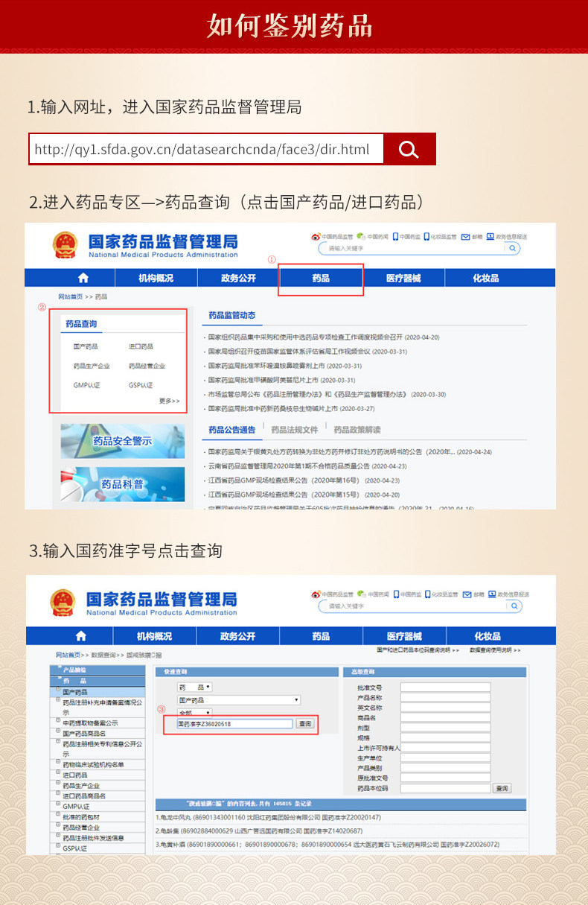Click the 批准文号 field in 高级查询
The height and width of the screenshot is (905, 588).
(445, 688)
